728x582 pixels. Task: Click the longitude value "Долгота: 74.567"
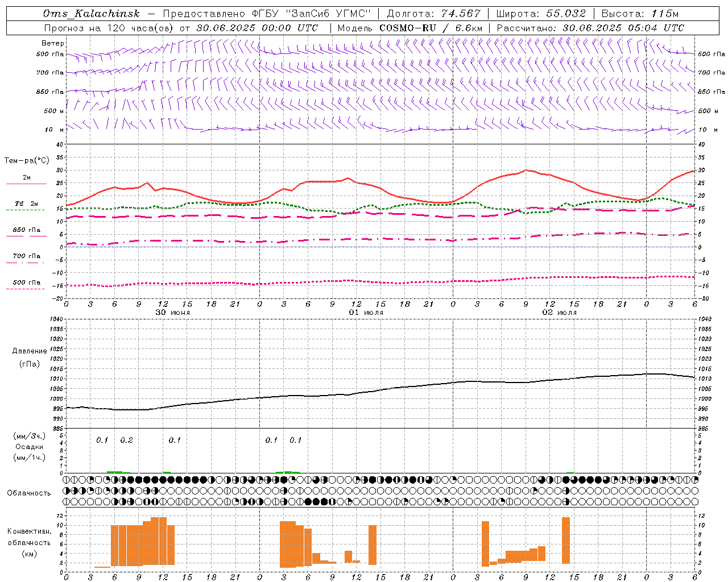(433, 14)
